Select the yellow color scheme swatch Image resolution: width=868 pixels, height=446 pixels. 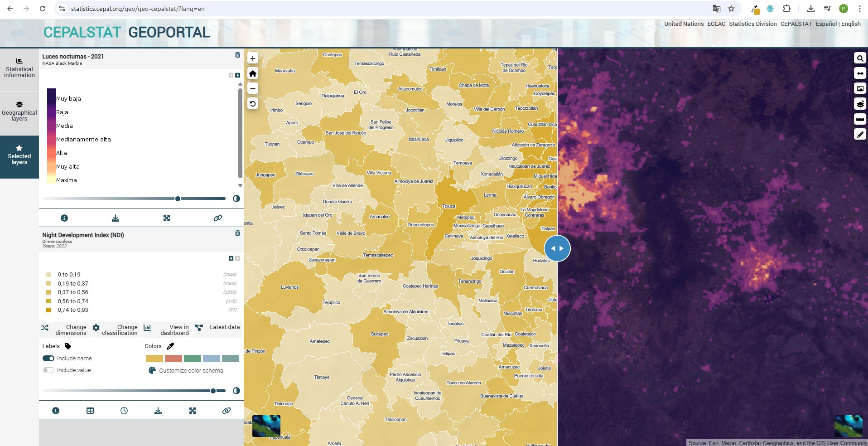point(154,359)
